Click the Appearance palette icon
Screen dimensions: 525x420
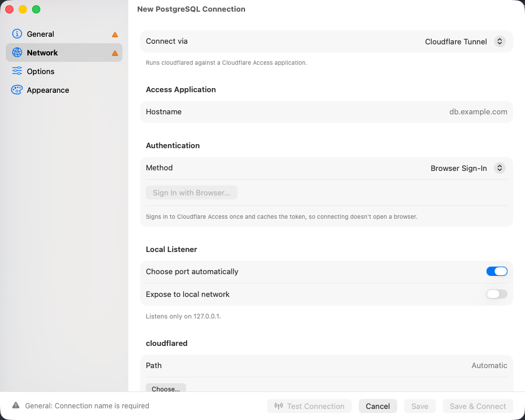tap(17, 90)
